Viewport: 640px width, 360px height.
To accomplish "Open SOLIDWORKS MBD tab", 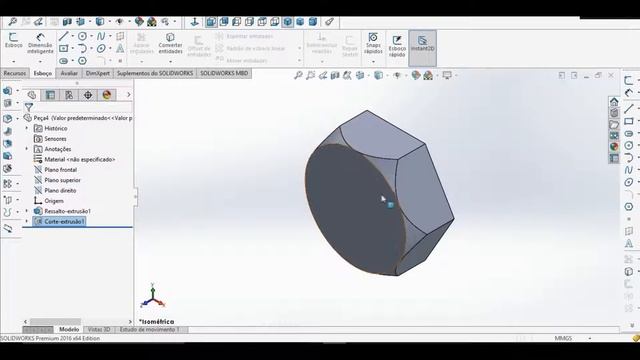I will click(x=224, y=73).
